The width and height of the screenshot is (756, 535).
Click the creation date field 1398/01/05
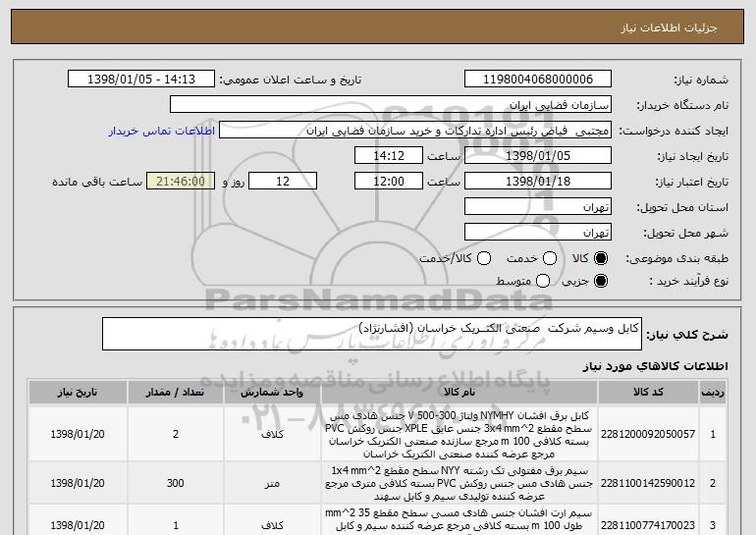tap(538, 156)
